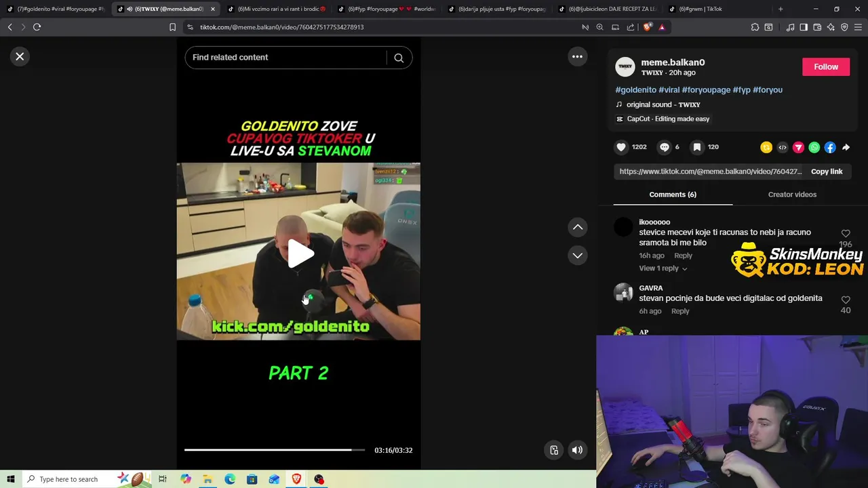Toggle the browser sidebar panel
Viewport: 868px width, 488px height.
pos(804,27)
